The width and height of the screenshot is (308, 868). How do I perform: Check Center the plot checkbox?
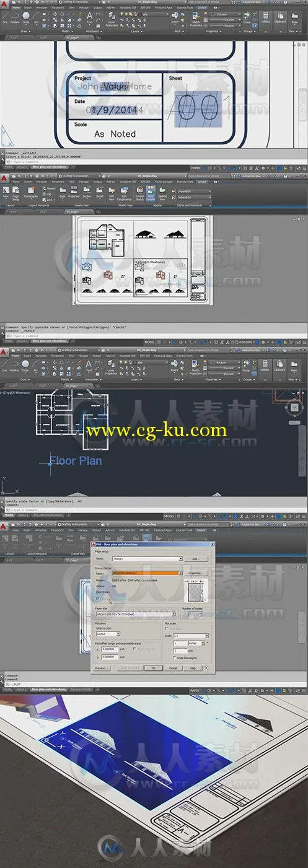[x=134, y=649]
